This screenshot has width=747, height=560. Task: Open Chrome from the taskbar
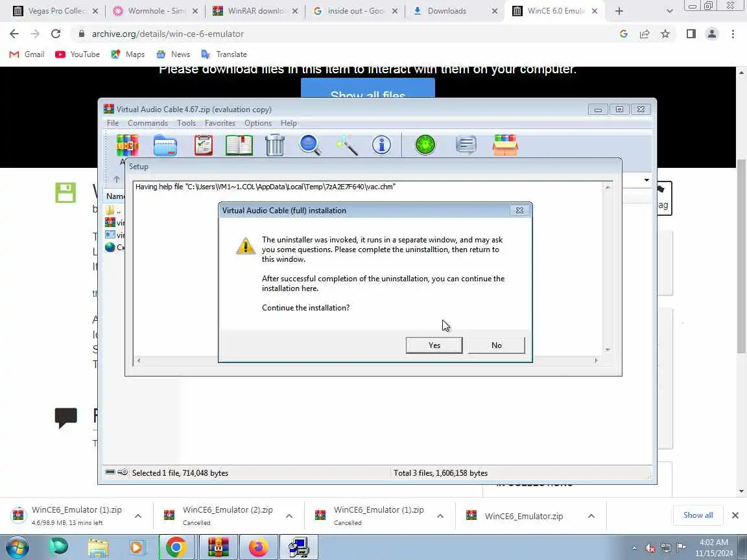click(x=176, y=547)
